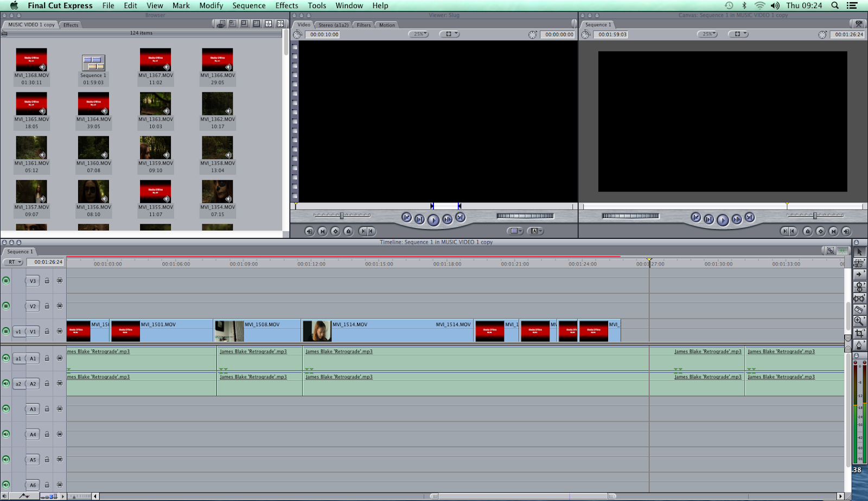Open the Canvas zoom percentage dropdown

point(707,34)
